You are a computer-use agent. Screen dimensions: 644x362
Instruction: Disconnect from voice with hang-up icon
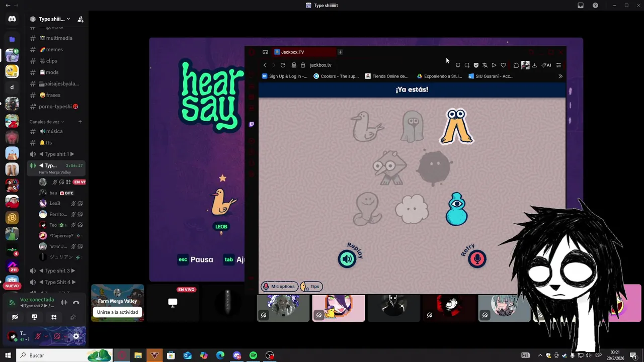pos(76,302)
